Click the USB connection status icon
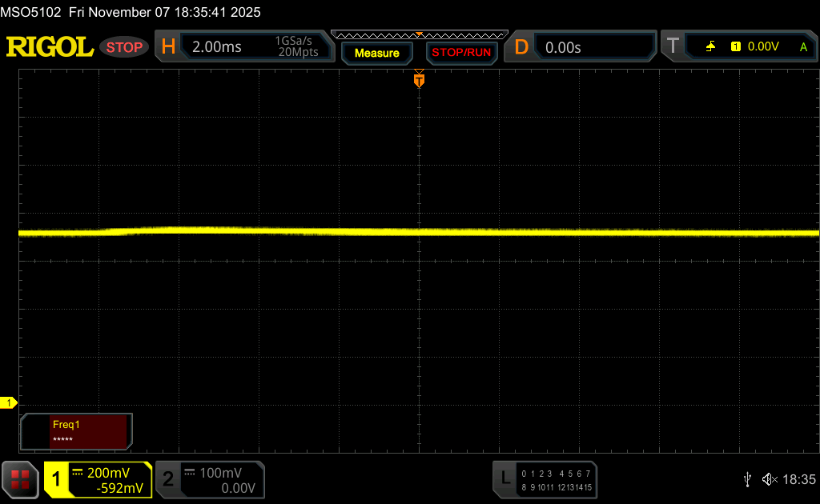The height and width of the screenshot is (504, 820). coord(747,479)
